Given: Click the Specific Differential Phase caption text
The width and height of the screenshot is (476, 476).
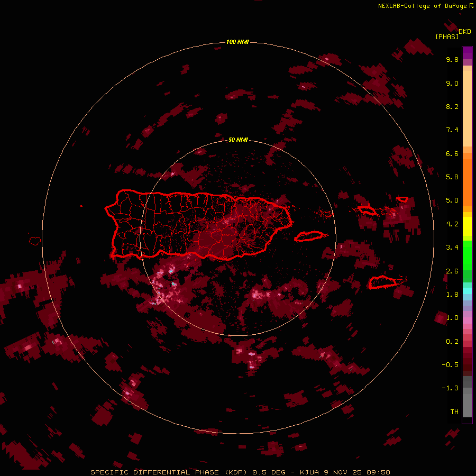Looking at the screenshot, I should coord(240,472).
